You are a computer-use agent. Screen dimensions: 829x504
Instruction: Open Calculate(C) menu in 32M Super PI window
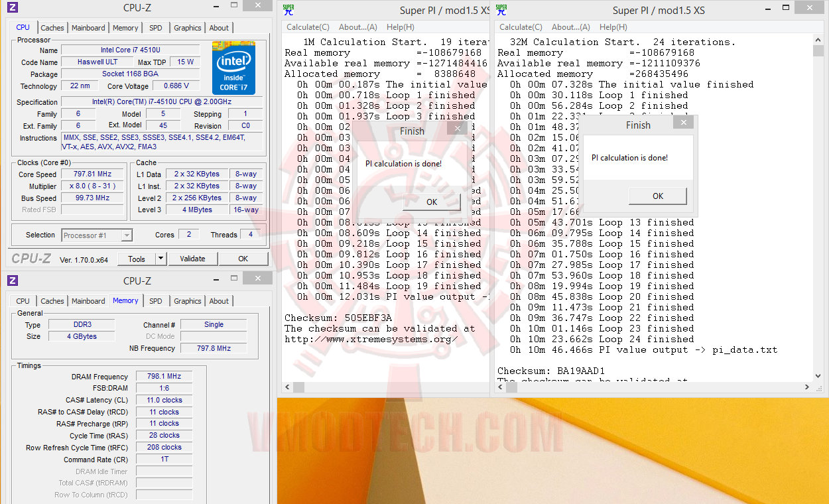521,27
